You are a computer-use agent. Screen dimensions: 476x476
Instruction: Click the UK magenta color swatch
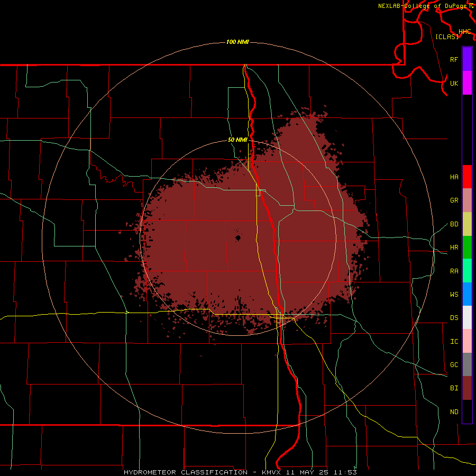point(467,83)
